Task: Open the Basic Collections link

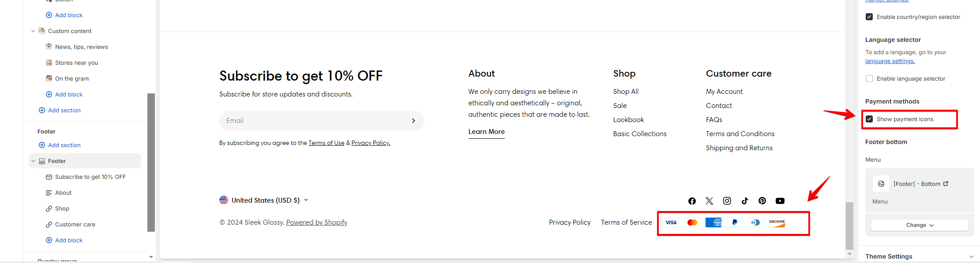Action: coord(640,134)
